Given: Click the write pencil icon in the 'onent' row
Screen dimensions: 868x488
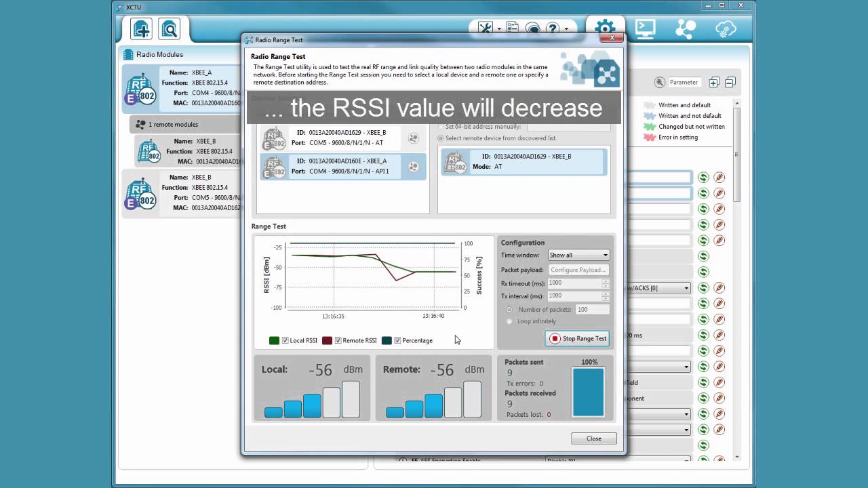Looking at the screenshot, I should pos(719,398).
